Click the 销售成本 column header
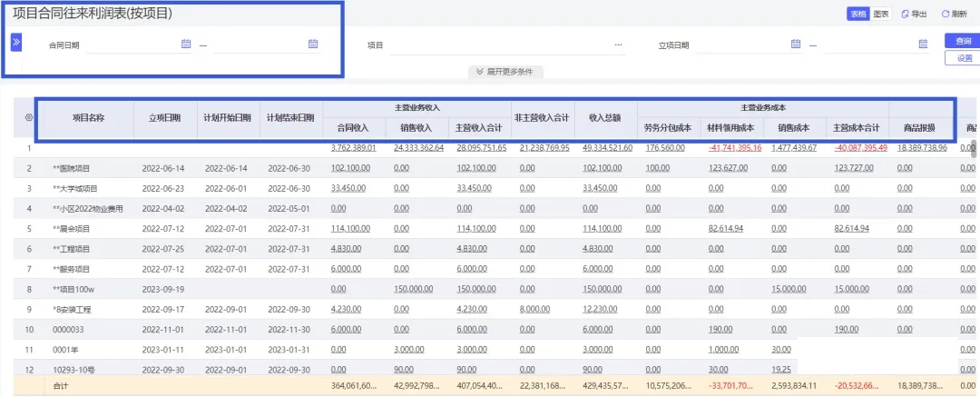 (794, 128)
